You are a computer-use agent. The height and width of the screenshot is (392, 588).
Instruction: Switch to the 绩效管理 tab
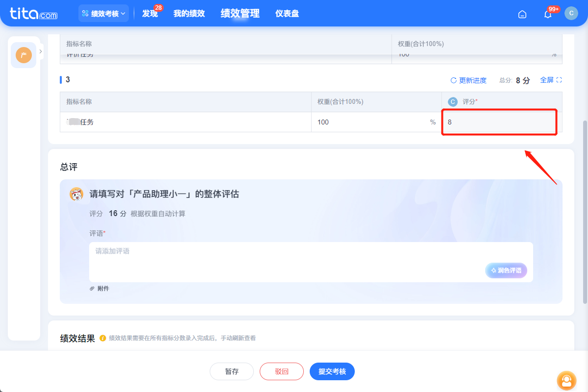[239, 13]
